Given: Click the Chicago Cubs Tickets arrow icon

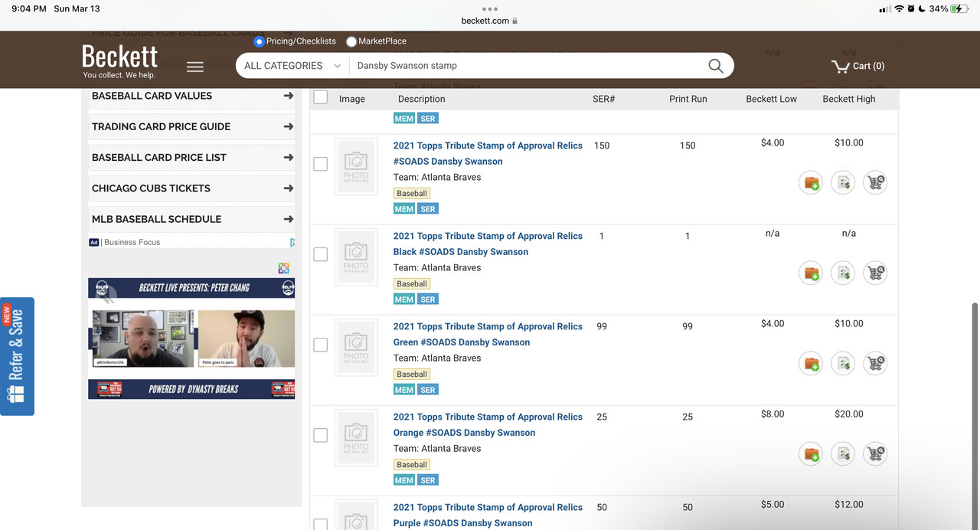Looking at the screenshot, I should click(288, 188).
